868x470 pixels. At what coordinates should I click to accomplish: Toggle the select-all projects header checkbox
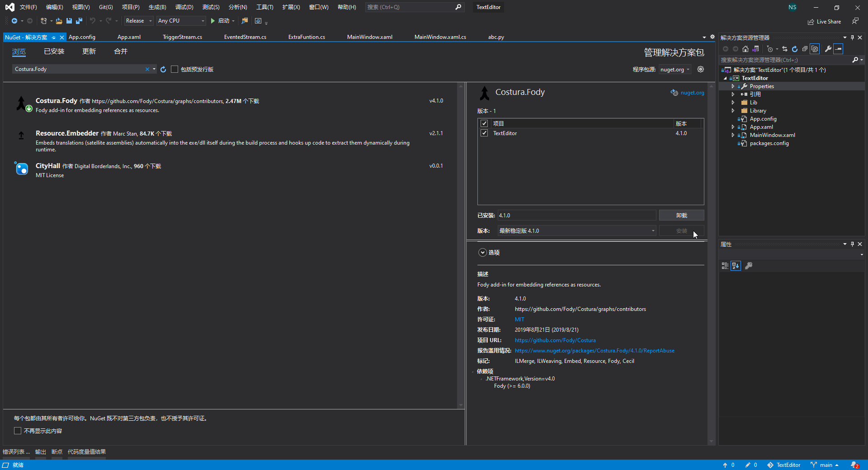[x=484, y=123]
